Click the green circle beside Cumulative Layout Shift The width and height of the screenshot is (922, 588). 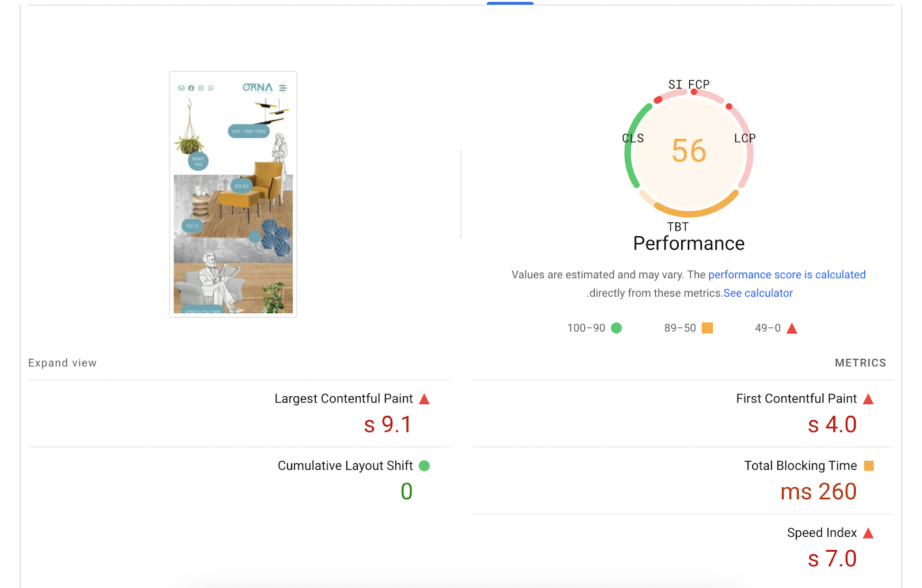tap(424, 465)
